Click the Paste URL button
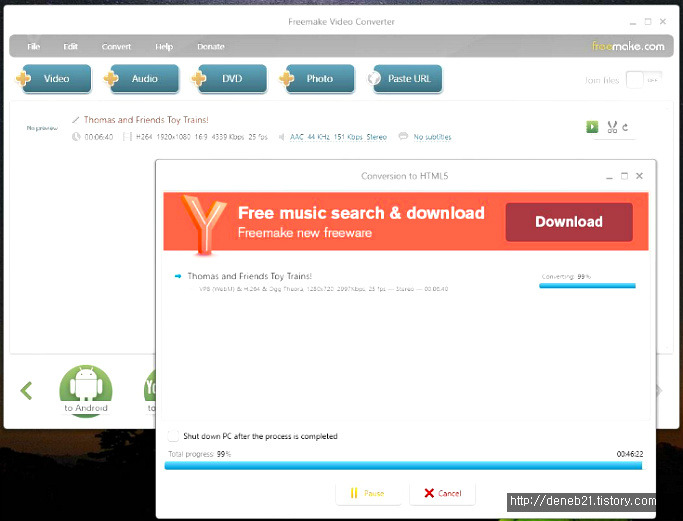Image resolution: width=683 pixels, height=521 pixels. 405,79
